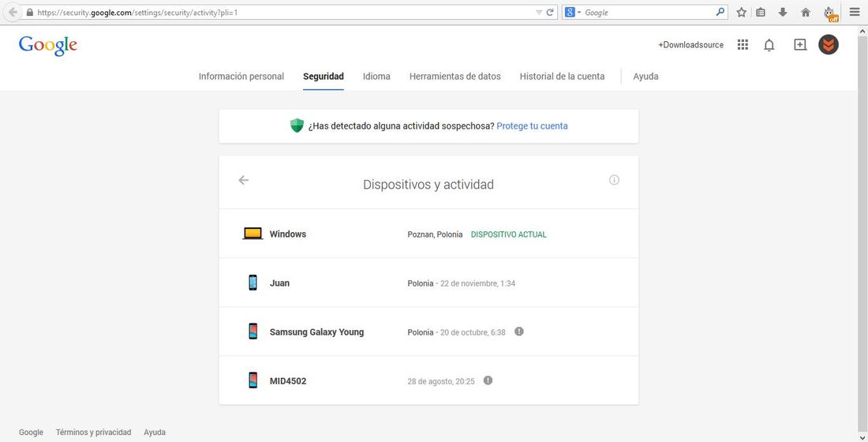Click the extension icon labeled off

pos(830,13)
